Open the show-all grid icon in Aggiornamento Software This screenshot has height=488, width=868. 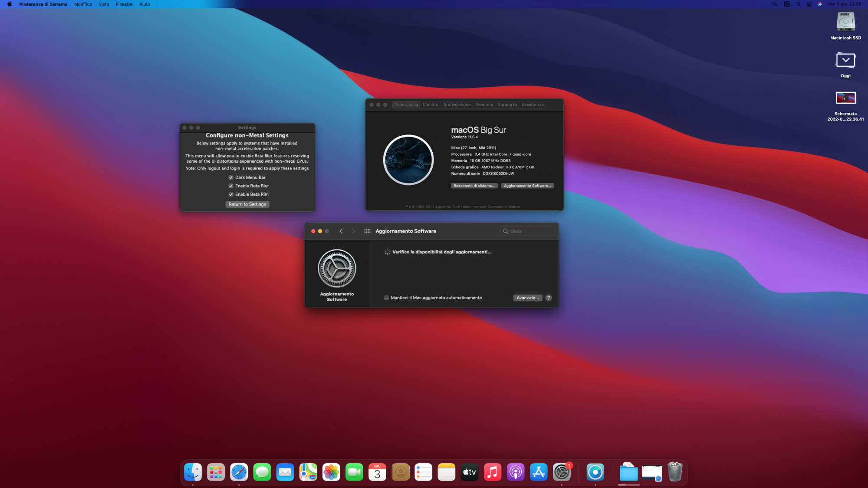(367, 231)
